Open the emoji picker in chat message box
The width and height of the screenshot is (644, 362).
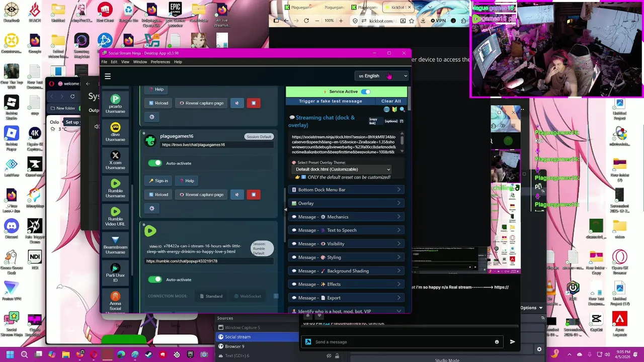[497, 342]
